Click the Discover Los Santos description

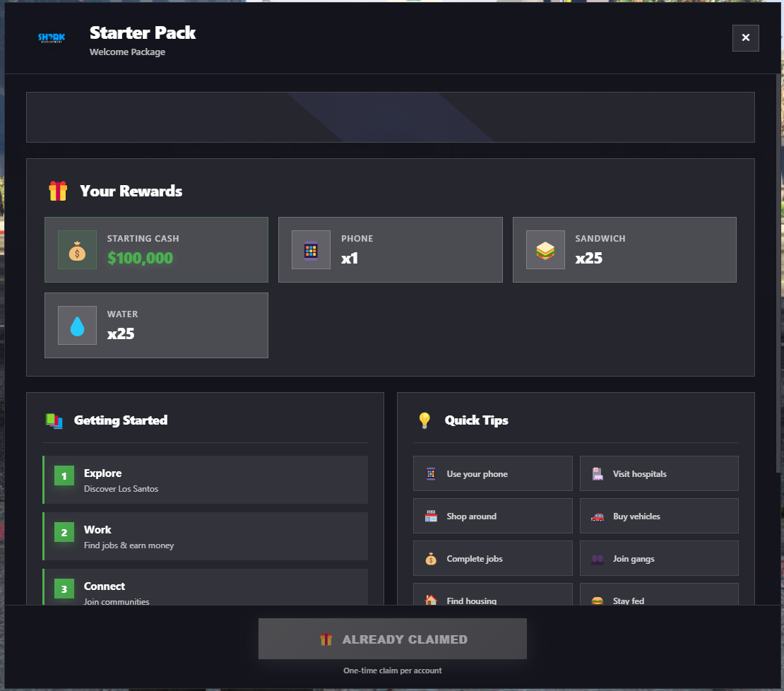pos(121,488)
